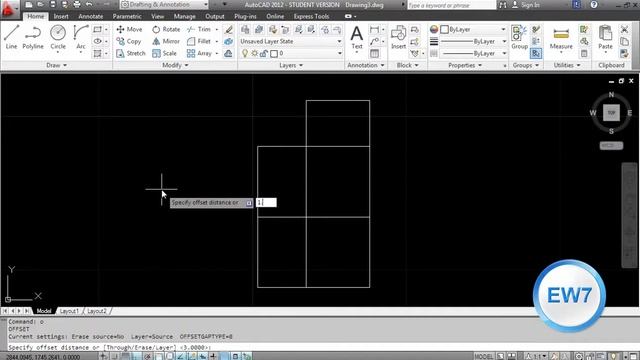This screenshot has width=640, height=360.
Task: Click the offset distance input field
Action: (x=266, y=202)
